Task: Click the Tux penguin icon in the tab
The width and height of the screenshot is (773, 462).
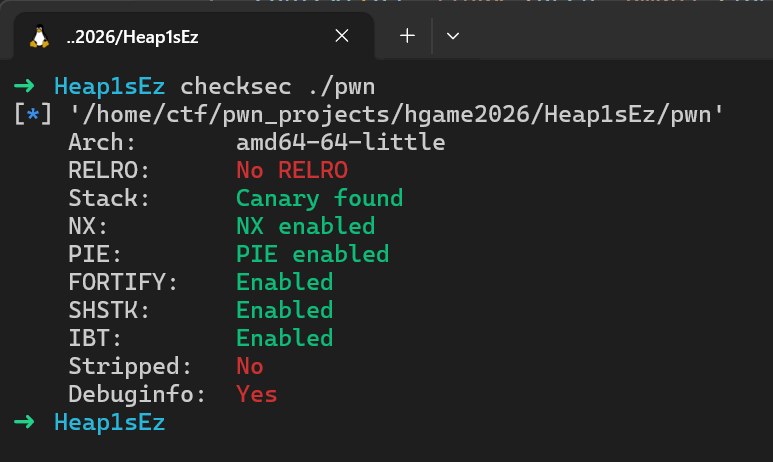Action: tap(40, 37)
